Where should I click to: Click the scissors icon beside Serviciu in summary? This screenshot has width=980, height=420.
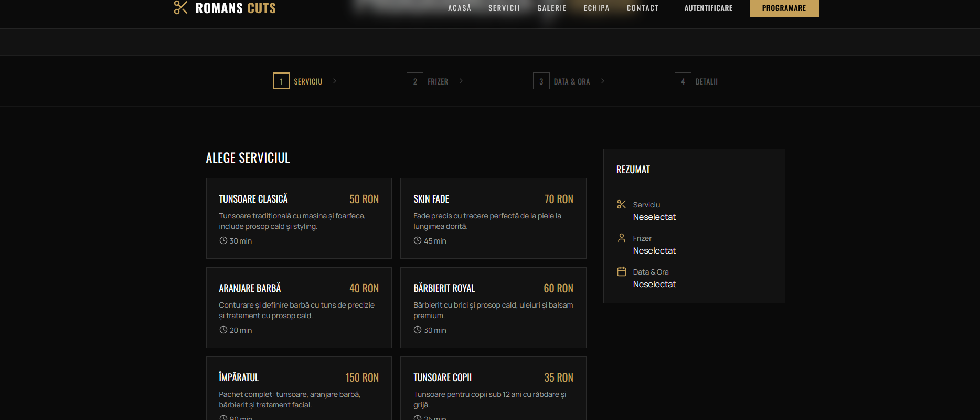622,204
